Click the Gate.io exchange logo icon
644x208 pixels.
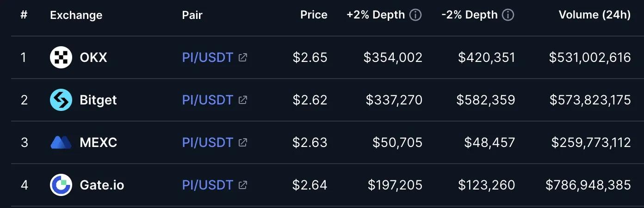coord(61,185)
